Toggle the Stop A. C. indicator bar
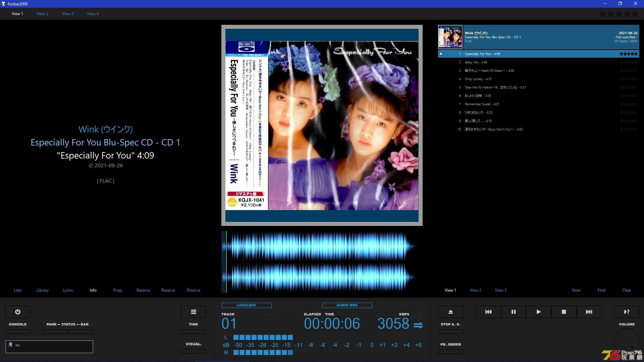This screenshot has width=644, height=362. [x=451, y=331]
